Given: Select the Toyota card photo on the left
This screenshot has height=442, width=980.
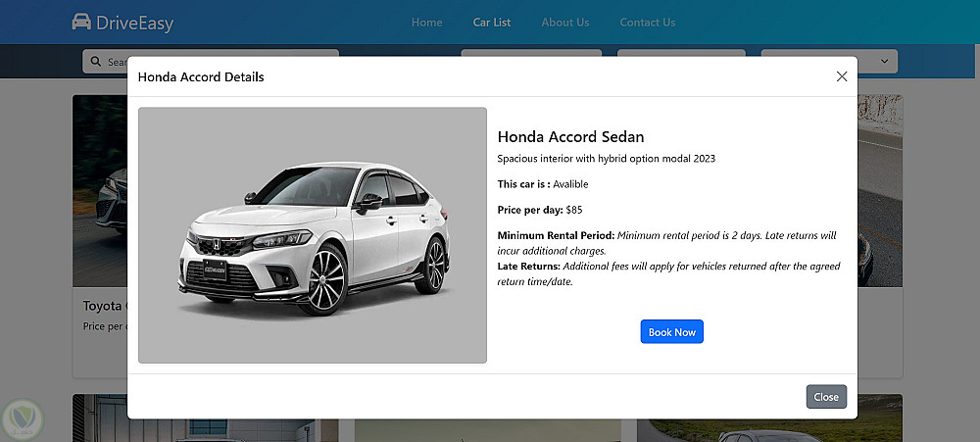Looking at the screenshot, I should click(100, 186).
